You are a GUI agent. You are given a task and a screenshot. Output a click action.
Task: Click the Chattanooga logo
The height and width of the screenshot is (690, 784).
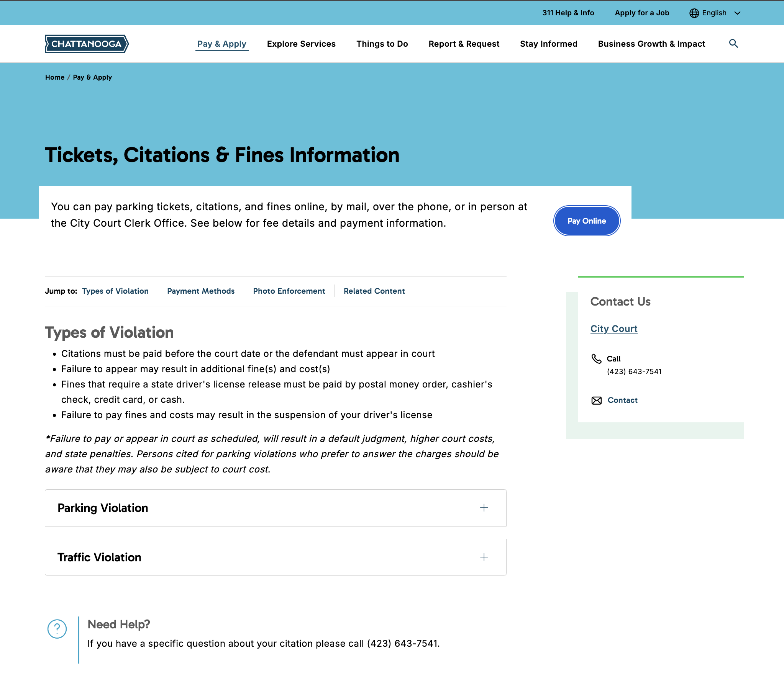(x=87, y=44)
